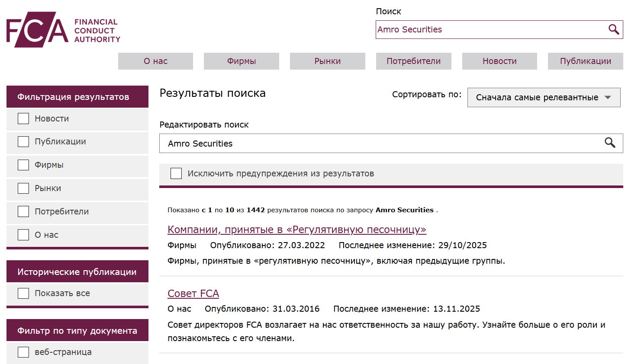The width and height of the screenshot is (625, 364).
Task: Open the Регулятивную песочницу companies result
Action: point(297,230)
